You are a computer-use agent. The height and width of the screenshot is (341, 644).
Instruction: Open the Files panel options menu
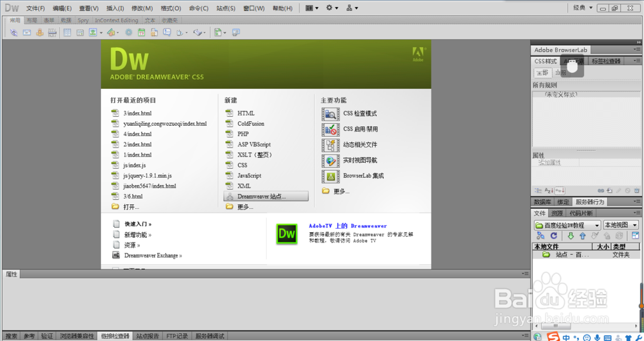(637, 213)
